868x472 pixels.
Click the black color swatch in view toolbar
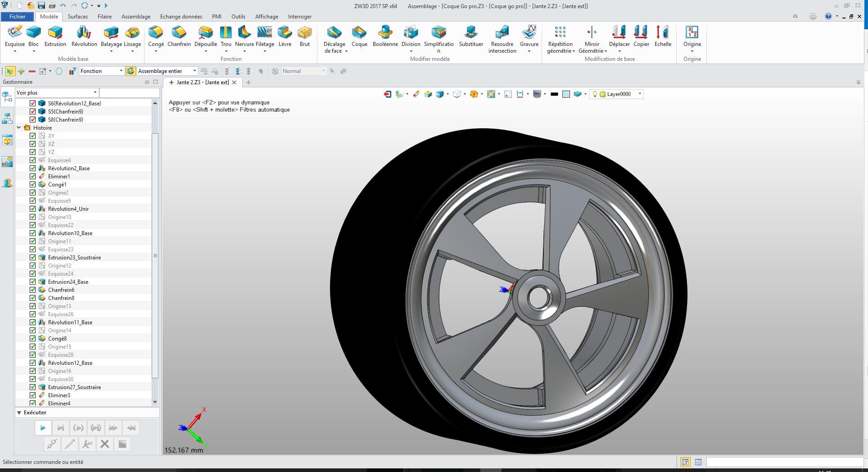pos(554,94)
